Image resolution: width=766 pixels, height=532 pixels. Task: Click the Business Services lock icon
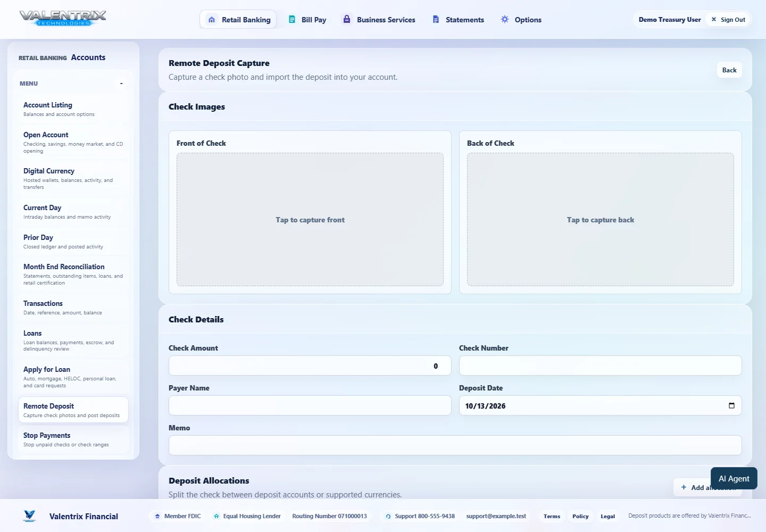point(347,19)
